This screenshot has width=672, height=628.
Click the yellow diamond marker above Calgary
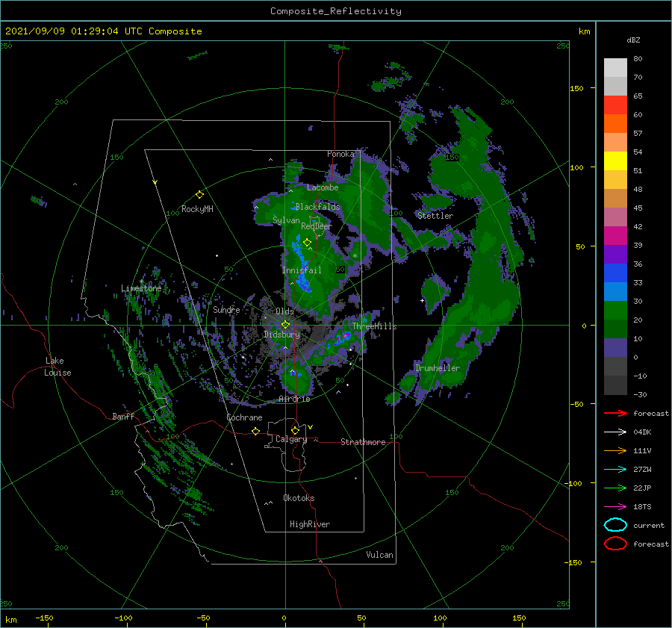point(295,430)
